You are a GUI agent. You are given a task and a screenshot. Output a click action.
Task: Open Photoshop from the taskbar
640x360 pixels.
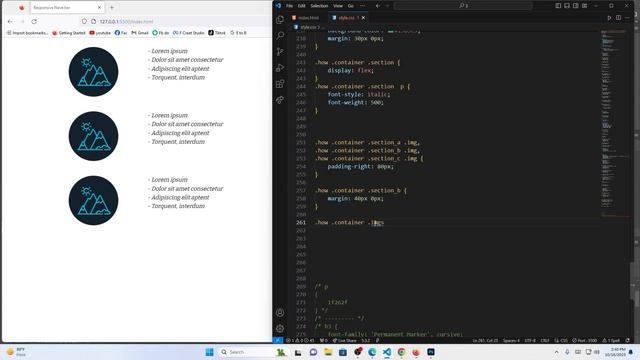point(431,352)
